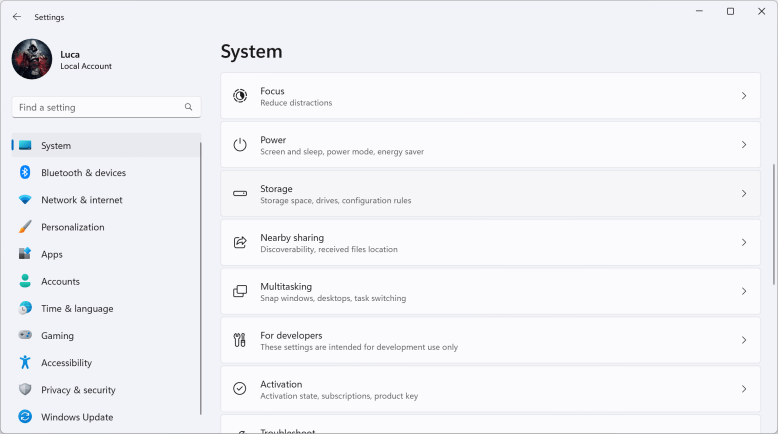Select Network & internet in sidebar

81,200
